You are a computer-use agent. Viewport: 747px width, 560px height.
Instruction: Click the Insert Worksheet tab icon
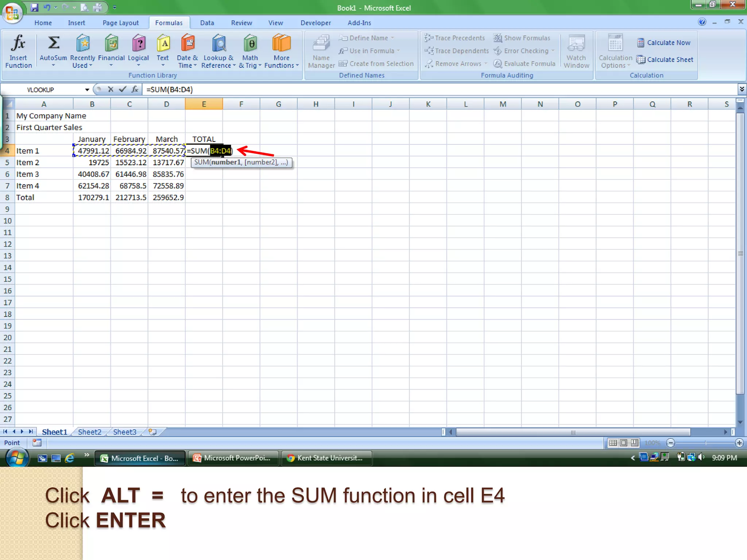point(152,432)
